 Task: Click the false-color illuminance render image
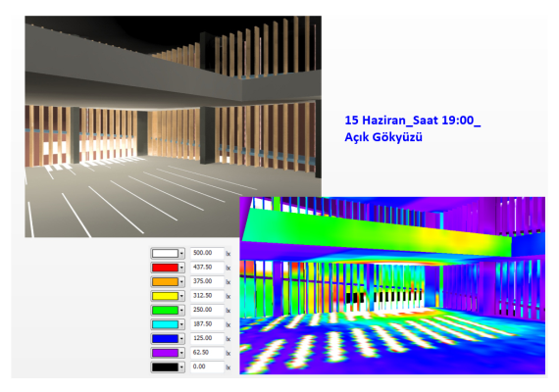coord(392,285)
